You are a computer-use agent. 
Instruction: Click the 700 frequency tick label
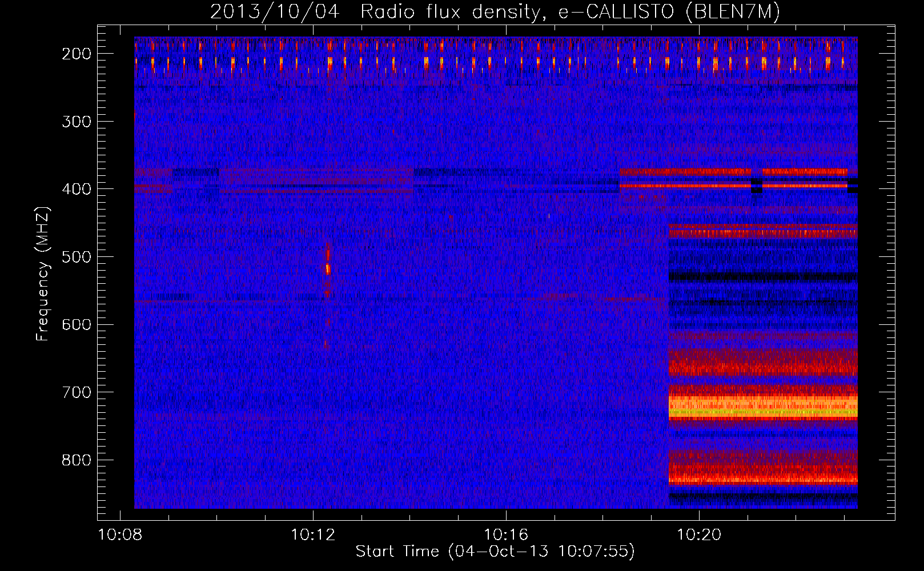pyautogui.click(x=77, y=392)
